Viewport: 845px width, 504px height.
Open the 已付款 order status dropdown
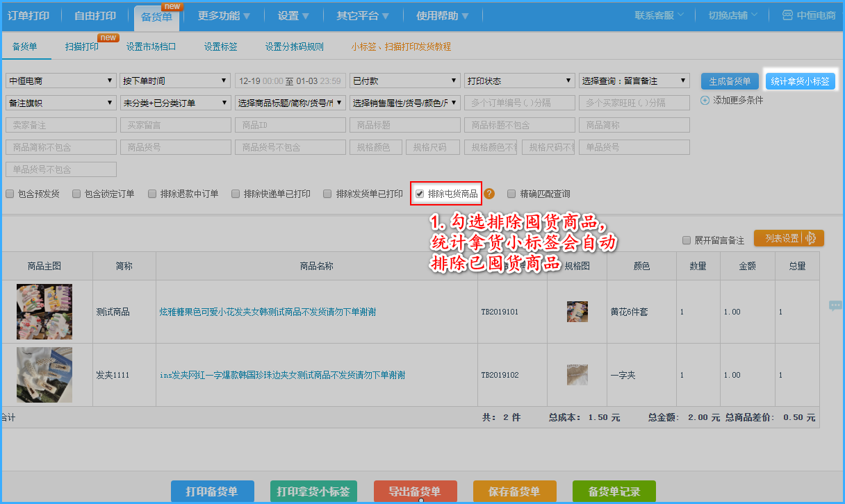coord(404,81)
